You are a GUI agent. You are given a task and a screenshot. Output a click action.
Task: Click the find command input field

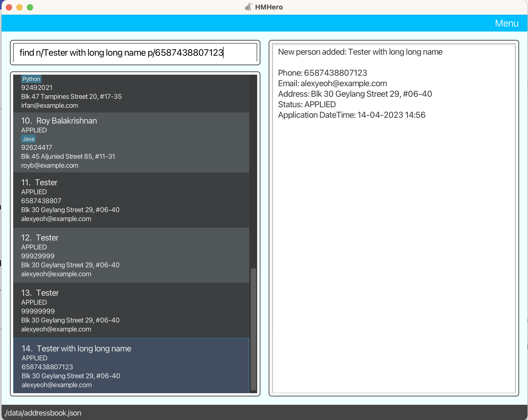[135, 53]
